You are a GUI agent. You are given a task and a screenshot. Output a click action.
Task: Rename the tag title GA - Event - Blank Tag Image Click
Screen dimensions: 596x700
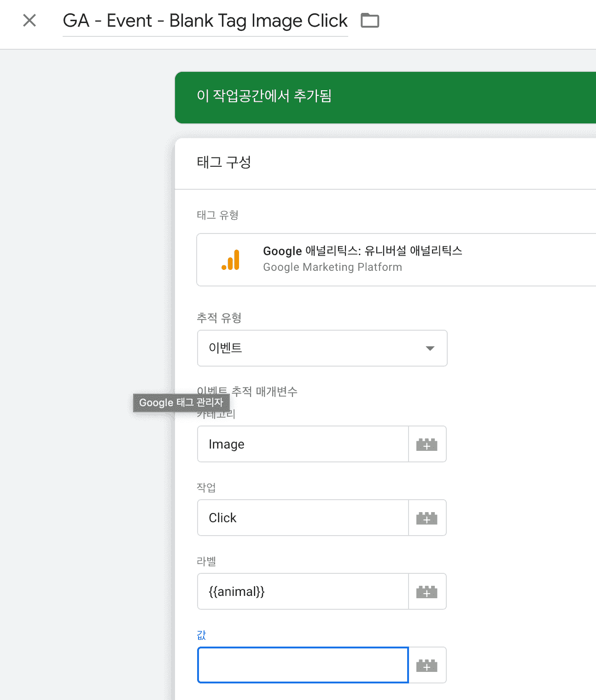click(205, 21)
